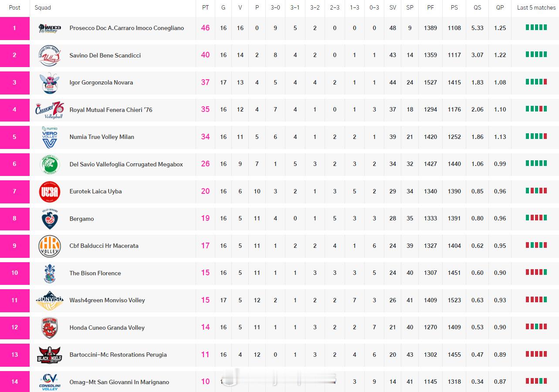This screenshot has height=392, width=559.
Task: Go to Savino Del Bene Scandicci page
Action: click(105, 55)
